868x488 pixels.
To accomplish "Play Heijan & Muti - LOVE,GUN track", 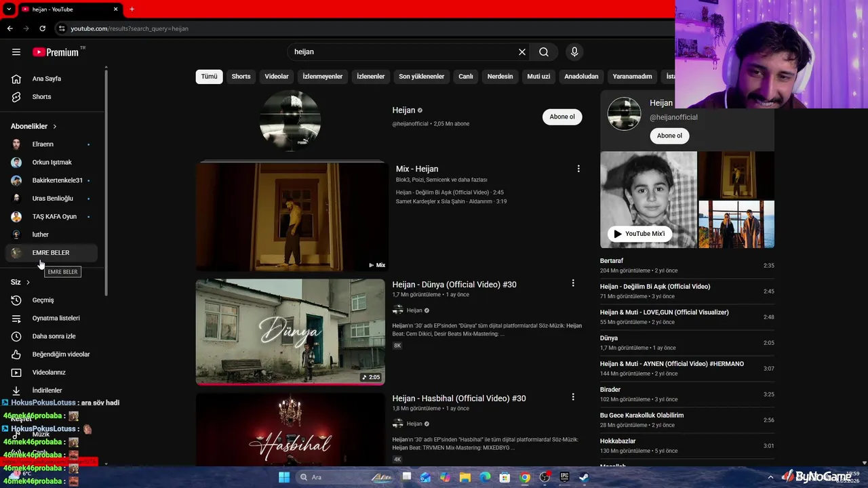I will (687, 317).
